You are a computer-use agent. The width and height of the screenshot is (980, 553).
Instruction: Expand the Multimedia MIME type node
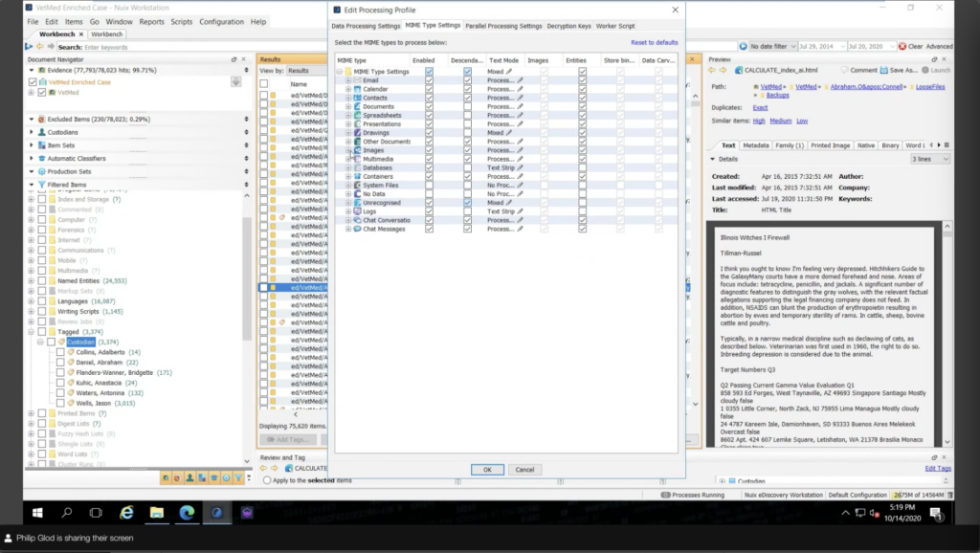(348, 159)
